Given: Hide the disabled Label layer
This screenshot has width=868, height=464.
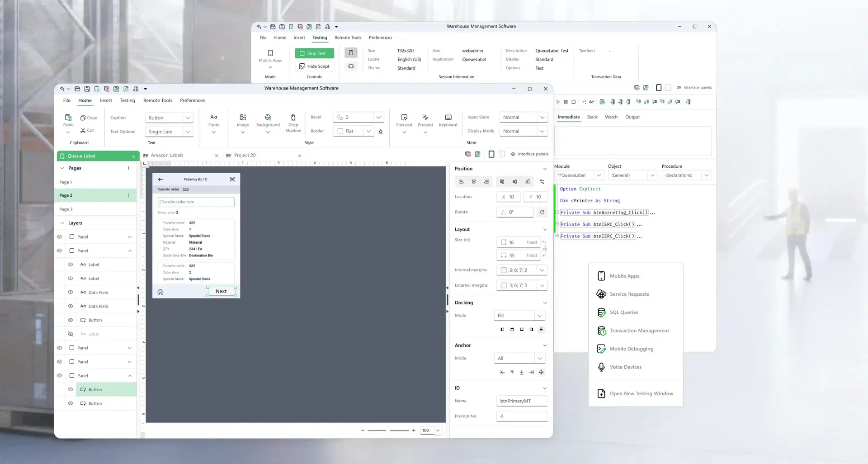Looking at the screenshot, I should click(70, 334).
